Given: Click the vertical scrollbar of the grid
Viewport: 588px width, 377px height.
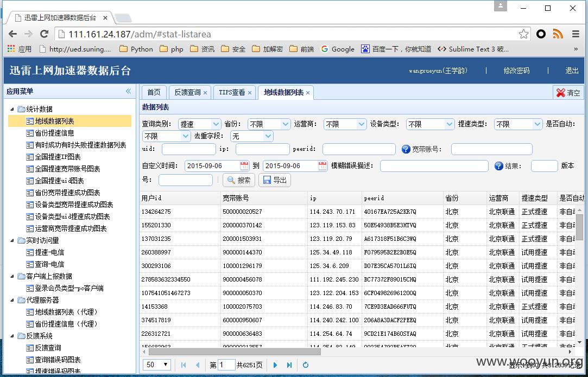Looking at the screenshot, I should (579, 228).
